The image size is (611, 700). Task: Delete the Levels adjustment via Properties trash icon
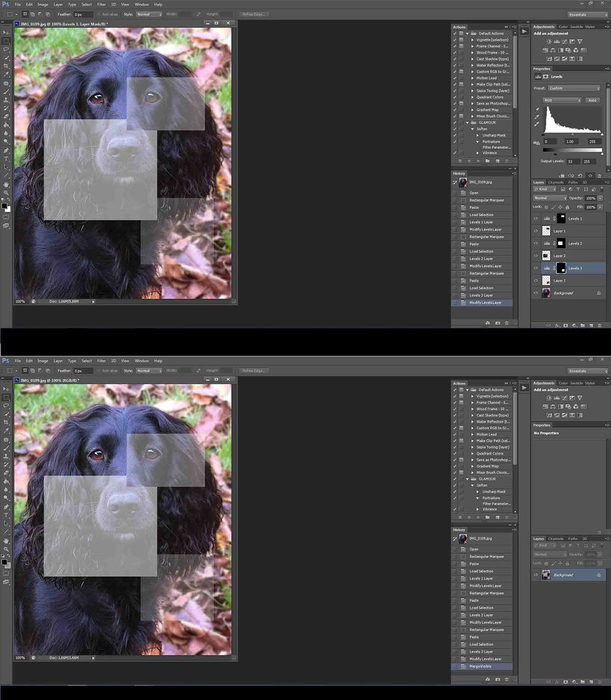600,175
